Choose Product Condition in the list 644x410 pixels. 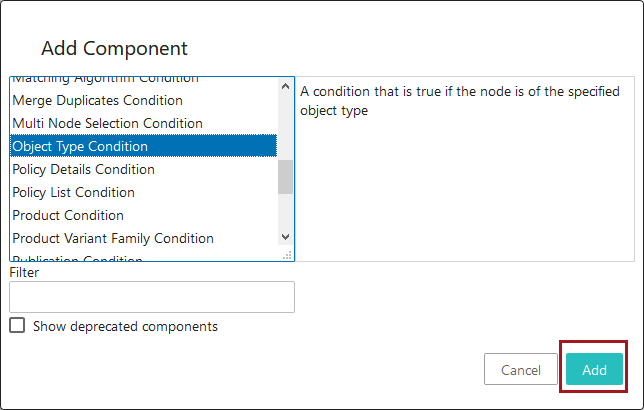[68, 215]
